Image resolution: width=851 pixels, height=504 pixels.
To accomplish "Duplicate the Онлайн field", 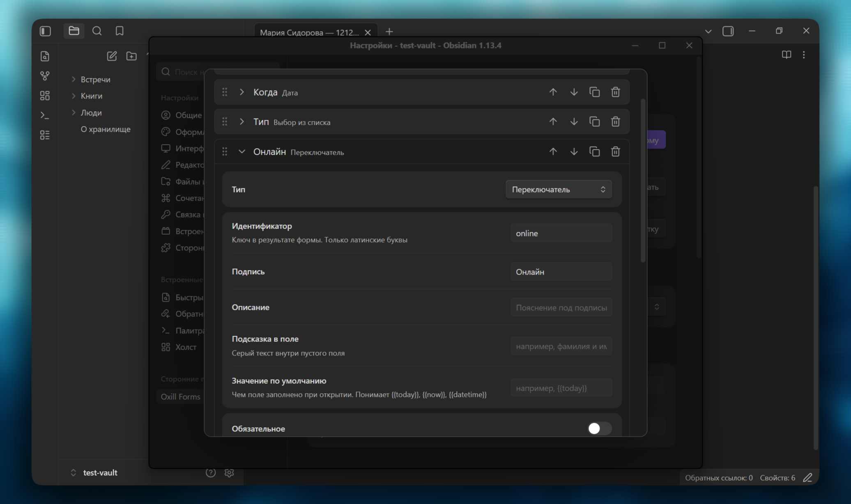I will point(594,151).
